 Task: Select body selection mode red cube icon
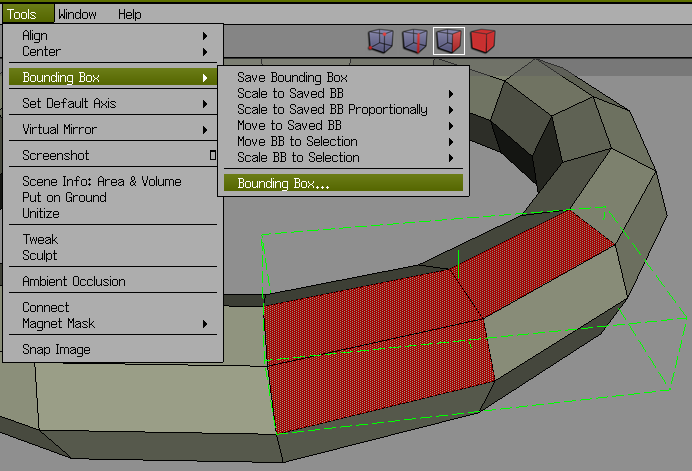click(x=482, y=41)
